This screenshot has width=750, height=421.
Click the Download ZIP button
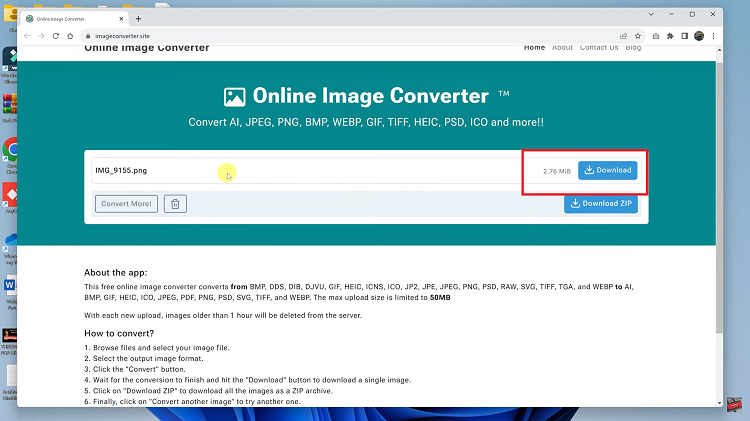click(601, 204)
